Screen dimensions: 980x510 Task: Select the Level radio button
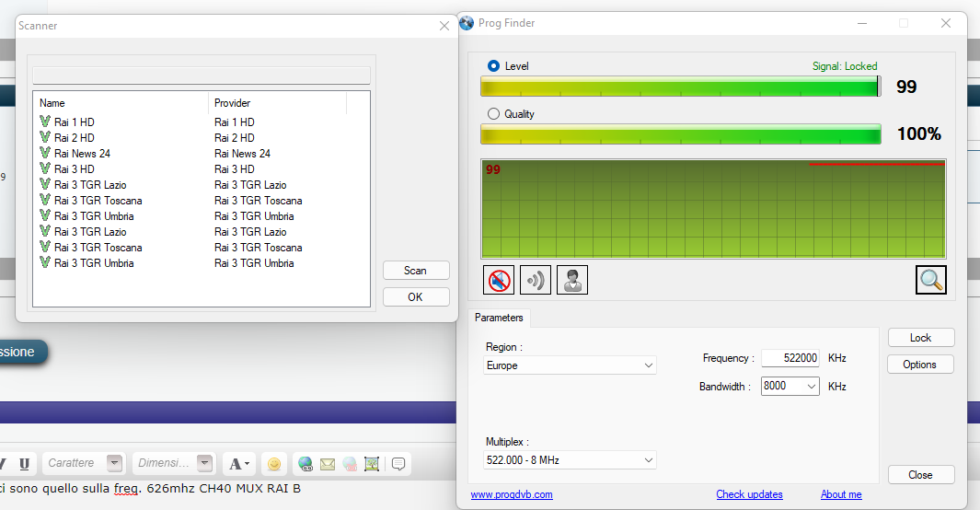coord(494,65)
